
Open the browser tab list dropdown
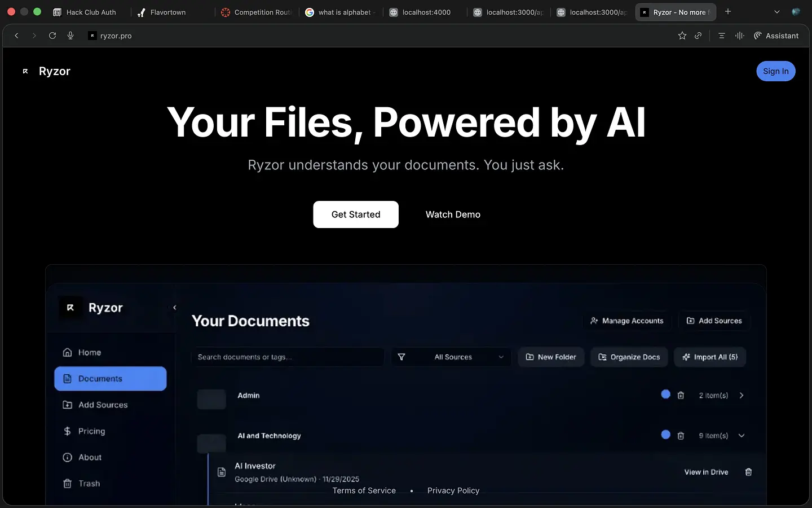point(776,12)
